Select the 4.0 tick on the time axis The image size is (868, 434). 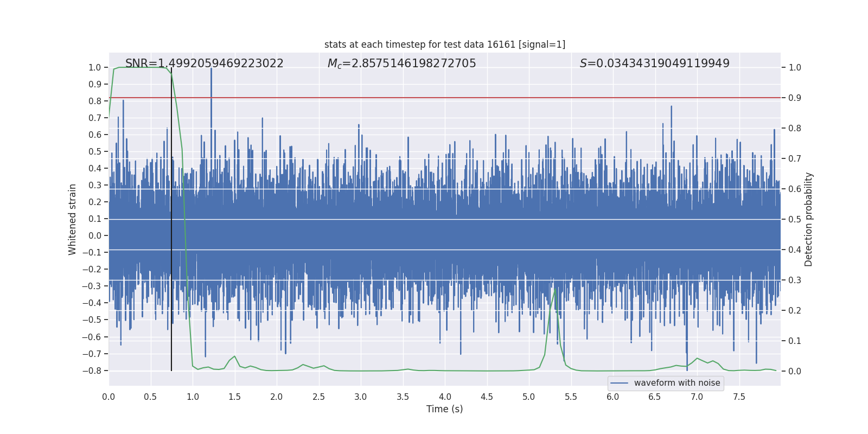(445, 397)
